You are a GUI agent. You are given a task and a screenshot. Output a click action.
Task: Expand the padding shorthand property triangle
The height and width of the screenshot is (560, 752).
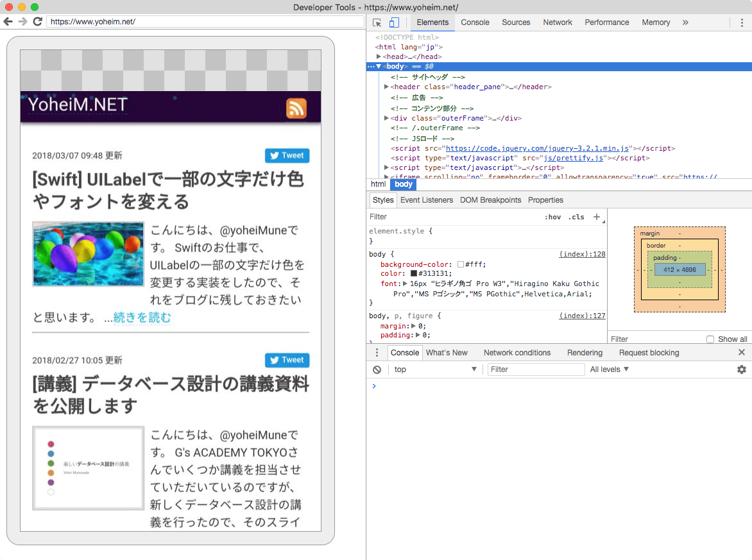(418, 335)
